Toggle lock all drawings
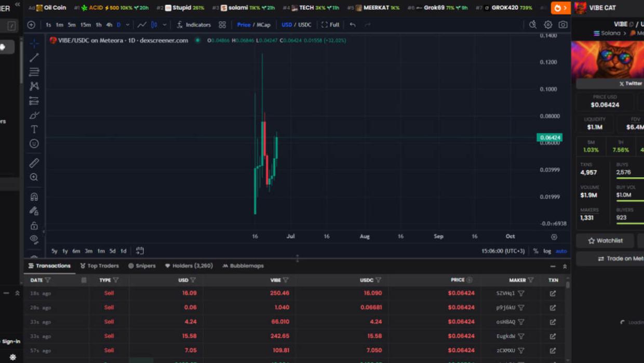This screenshot has height=363, width=644. 34,225
